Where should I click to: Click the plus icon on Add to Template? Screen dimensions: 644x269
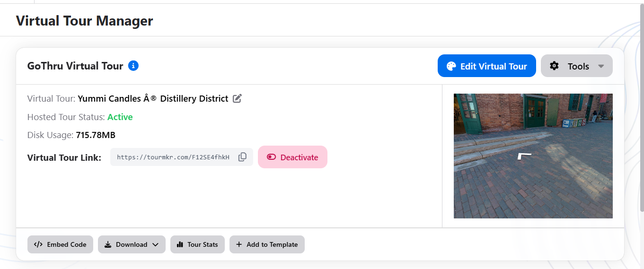tap(239, 244)
